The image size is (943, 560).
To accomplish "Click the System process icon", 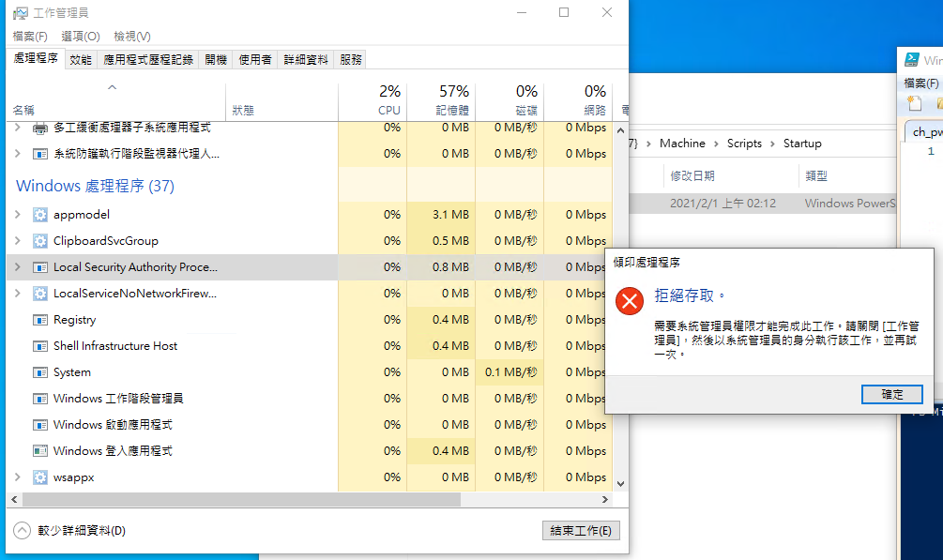I will point(39,372).
